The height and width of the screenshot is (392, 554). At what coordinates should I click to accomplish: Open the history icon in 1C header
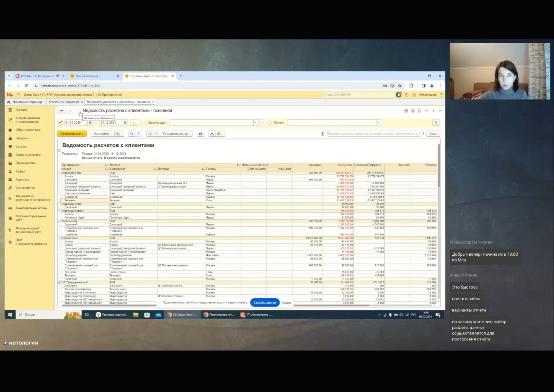(x=406, y=95)
